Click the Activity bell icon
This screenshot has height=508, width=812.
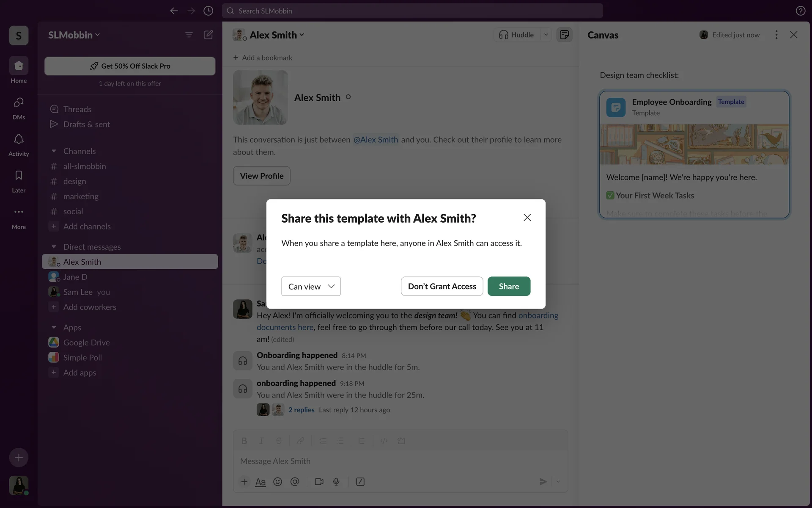[x=19, y=139]
